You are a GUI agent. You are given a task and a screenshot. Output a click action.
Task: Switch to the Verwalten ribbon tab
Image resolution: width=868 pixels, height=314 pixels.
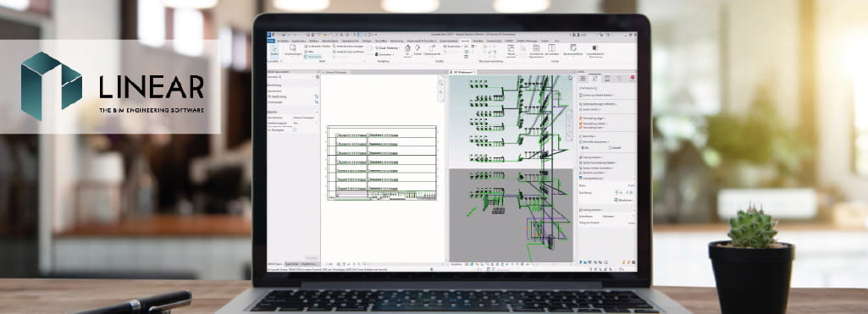(x=478, y=41)
